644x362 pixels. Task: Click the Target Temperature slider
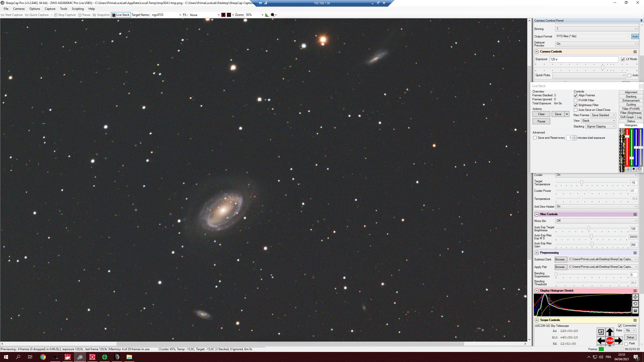tap(592, 183)
